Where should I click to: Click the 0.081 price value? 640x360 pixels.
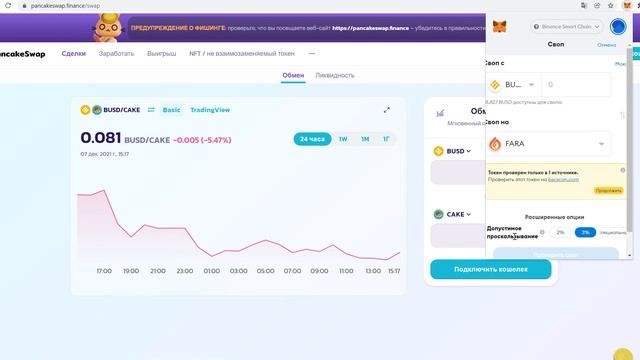pos(100,138)
